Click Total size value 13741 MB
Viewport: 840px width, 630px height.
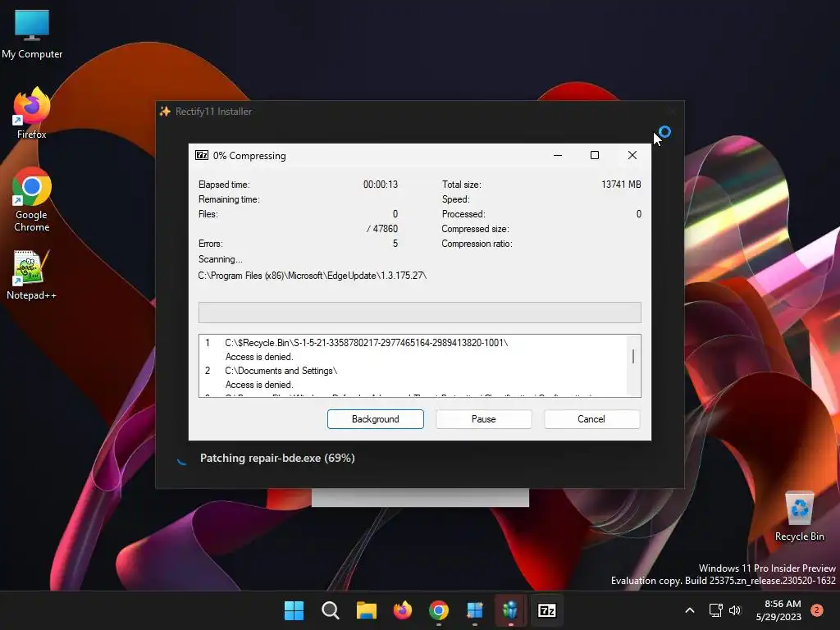(x=621, y=185)
